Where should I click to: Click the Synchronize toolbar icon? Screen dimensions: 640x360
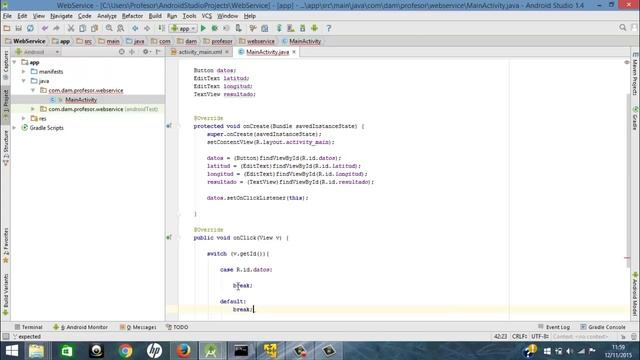(x=30, y=28)
